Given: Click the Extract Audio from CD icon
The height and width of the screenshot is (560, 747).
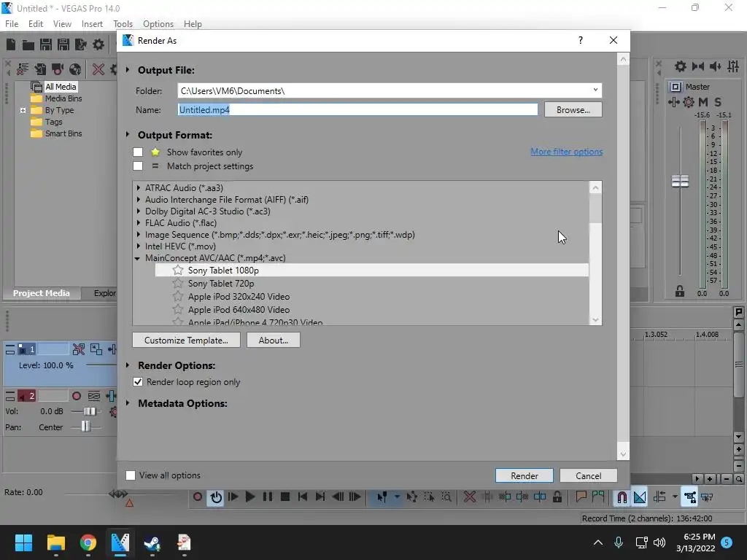Looking at the screenshot, I should [75, 69].
